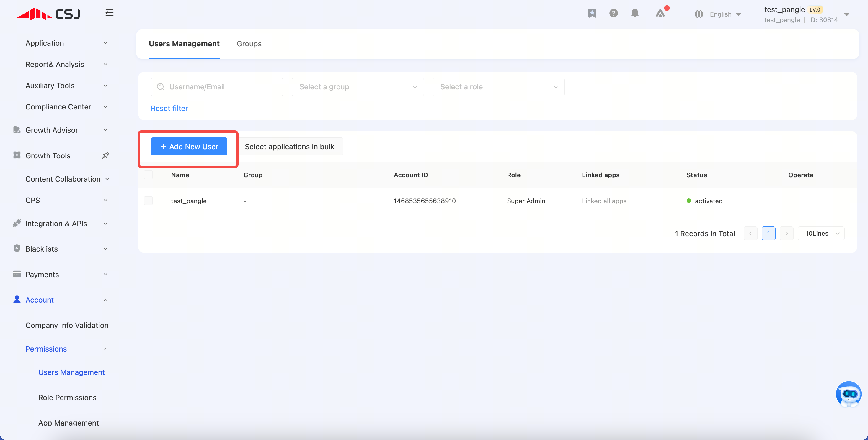This screenshot has width=868, height=440.
Task: Expand the Blacklists menu chevron
Action: [105, 249]
